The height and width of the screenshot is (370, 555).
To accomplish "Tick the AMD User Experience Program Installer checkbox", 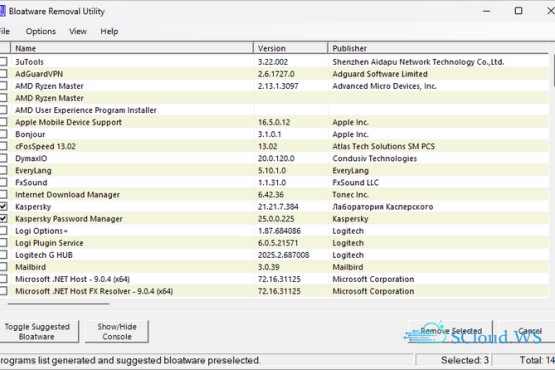I will pos(3,110).
